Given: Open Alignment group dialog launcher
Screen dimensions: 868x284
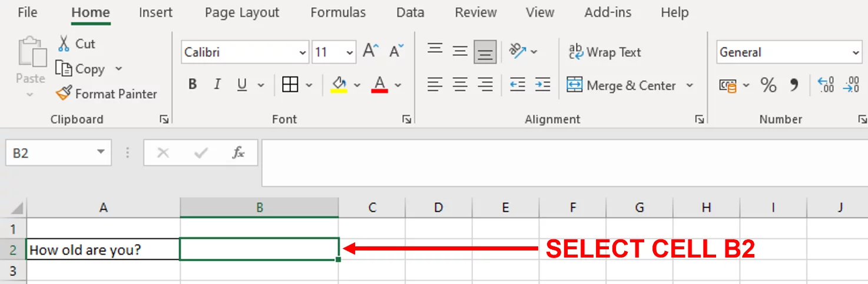Looking at the screenshot, I should [700, 119].
